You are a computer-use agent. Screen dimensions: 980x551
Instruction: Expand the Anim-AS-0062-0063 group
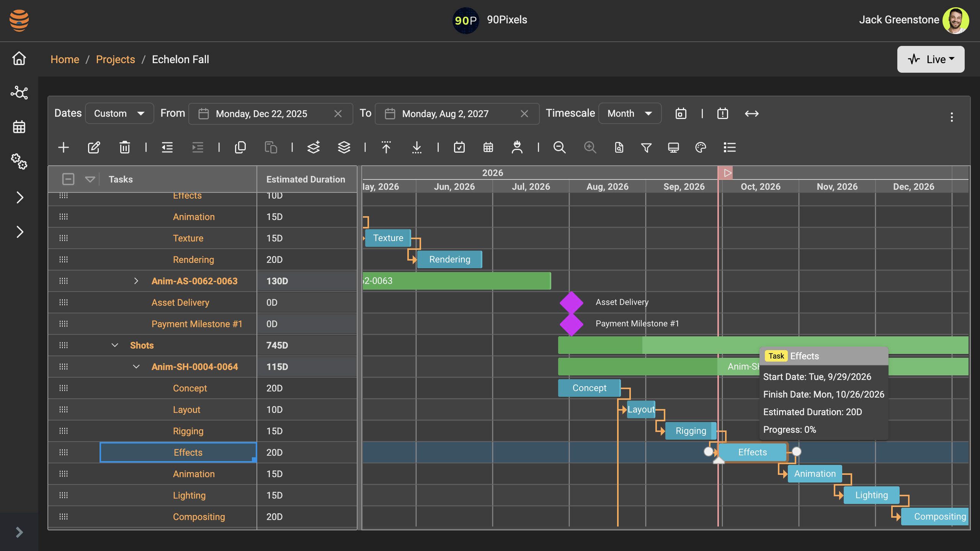pyautogui.click(x=136, y=281)
